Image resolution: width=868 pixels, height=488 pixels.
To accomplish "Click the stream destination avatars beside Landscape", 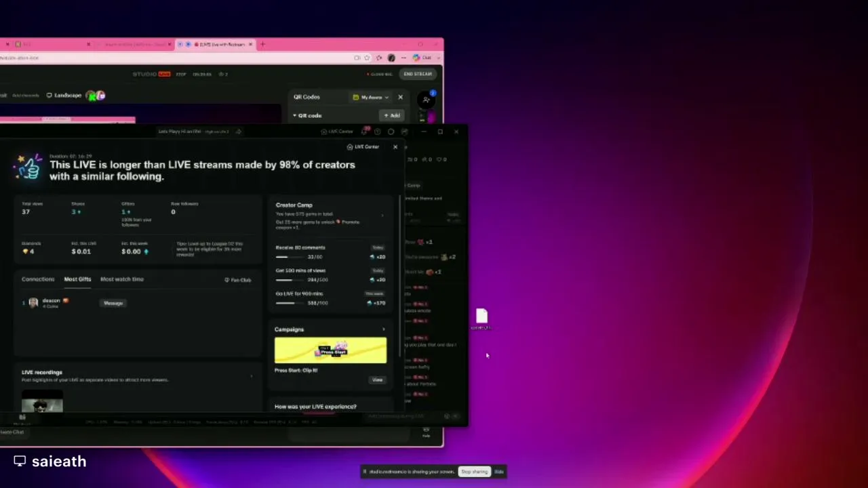I will click(x=95, y=96).
